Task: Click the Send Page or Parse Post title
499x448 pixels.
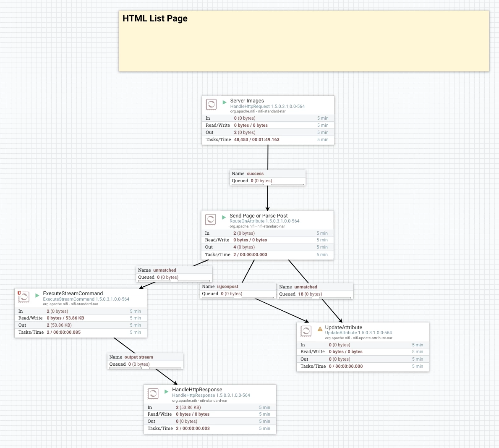Action: 259,215
